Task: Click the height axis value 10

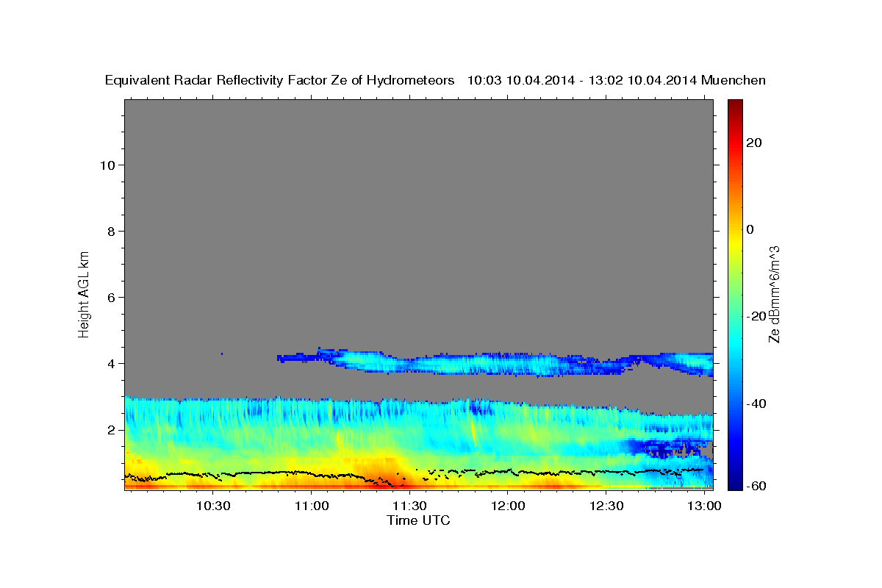Action: 108,165
